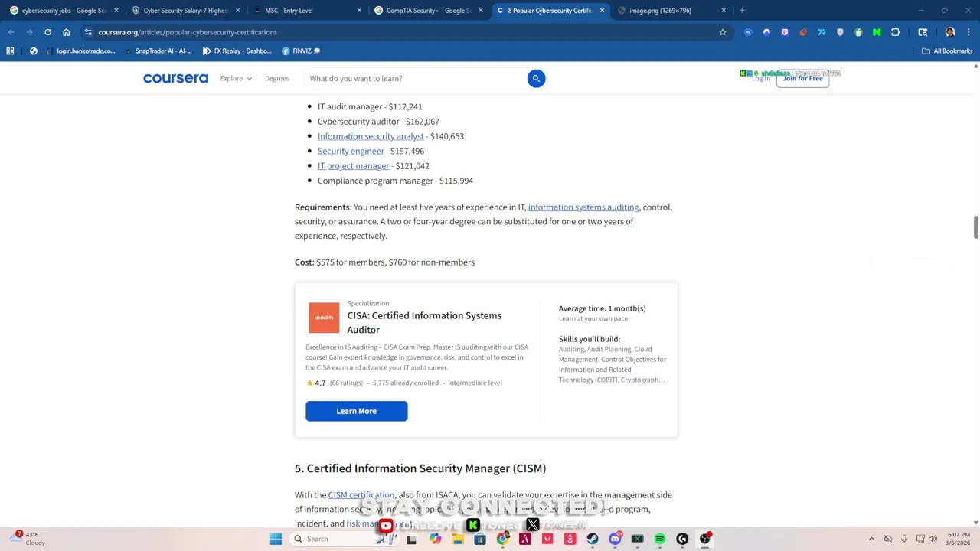980x551 pixels.
Task: Click the "5. Certified Information Security Manager (CISM)" heading
Action: [x=420, y=468]
